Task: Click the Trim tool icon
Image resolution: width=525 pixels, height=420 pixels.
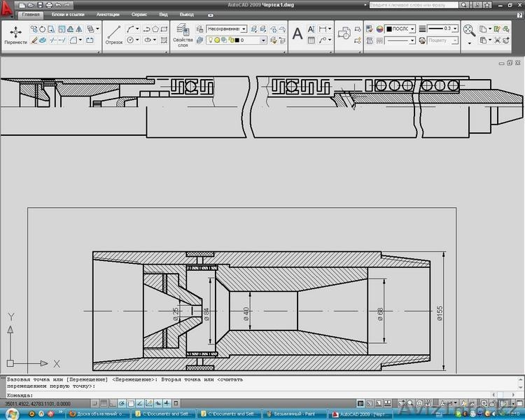Action: click(53, 41)
